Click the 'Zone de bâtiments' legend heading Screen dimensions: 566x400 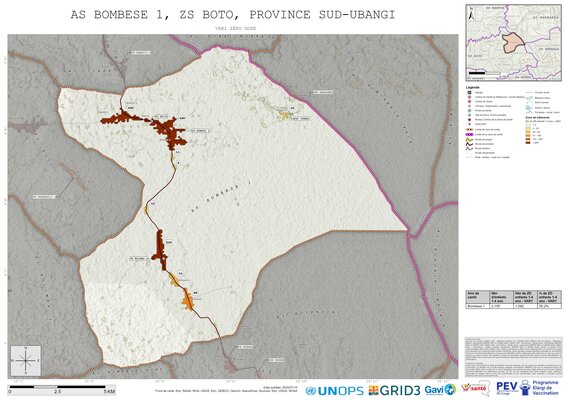536,118
